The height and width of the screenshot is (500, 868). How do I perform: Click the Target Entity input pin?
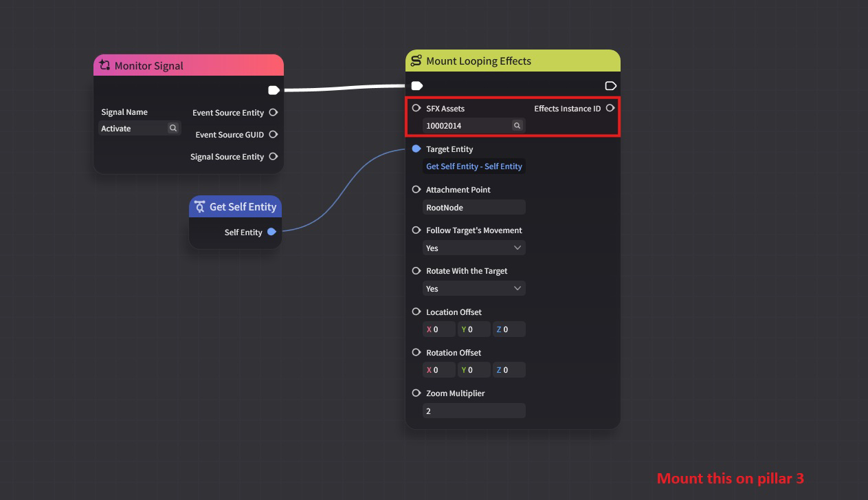coord(416,149)
